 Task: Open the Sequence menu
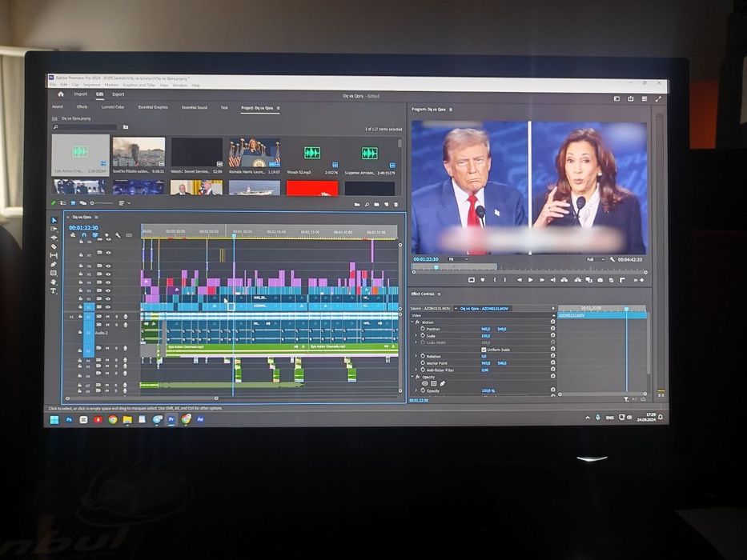click(x=91, y=85)
